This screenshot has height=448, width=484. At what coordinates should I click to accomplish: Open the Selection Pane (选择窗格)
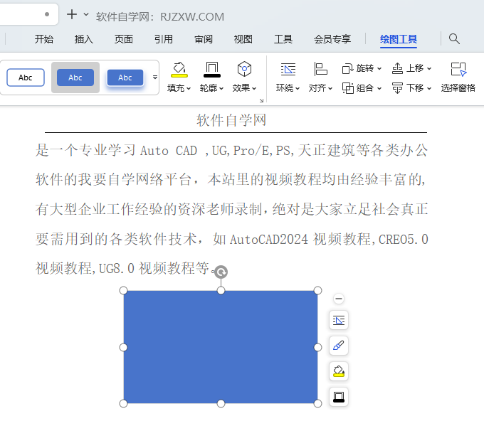[x=458, y=78]
